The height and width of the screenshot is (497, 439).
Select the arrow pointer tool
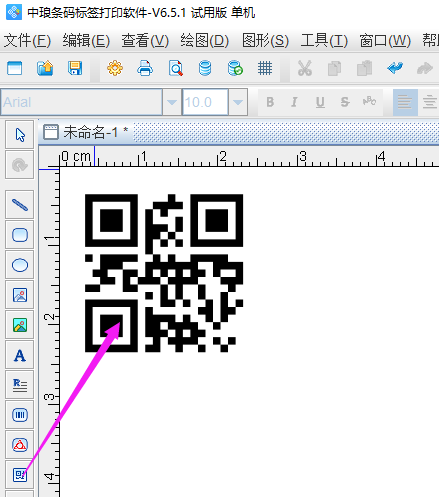click(x=20, y=135)
